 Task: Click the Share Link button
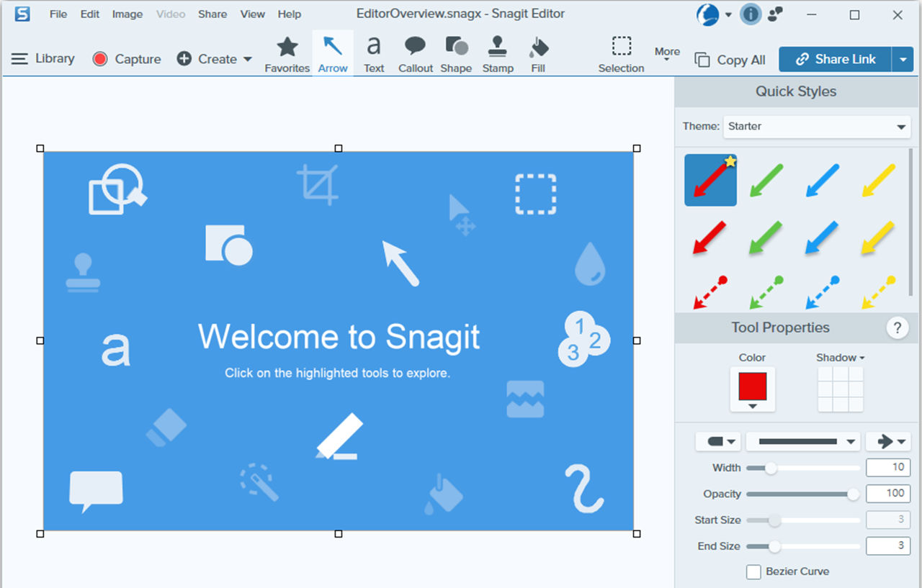pos(836,60)
